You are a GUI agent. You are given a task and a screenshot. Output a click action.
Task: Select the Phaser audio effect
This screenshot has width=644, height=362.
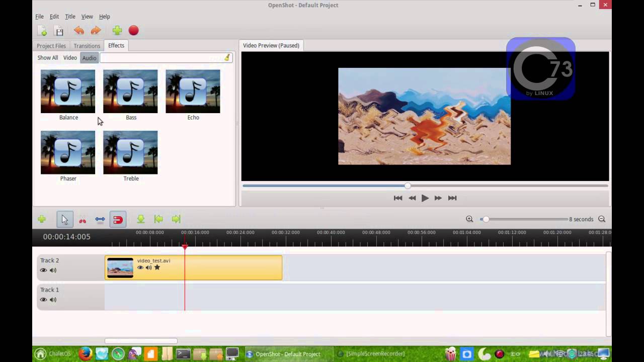point(68,156)
